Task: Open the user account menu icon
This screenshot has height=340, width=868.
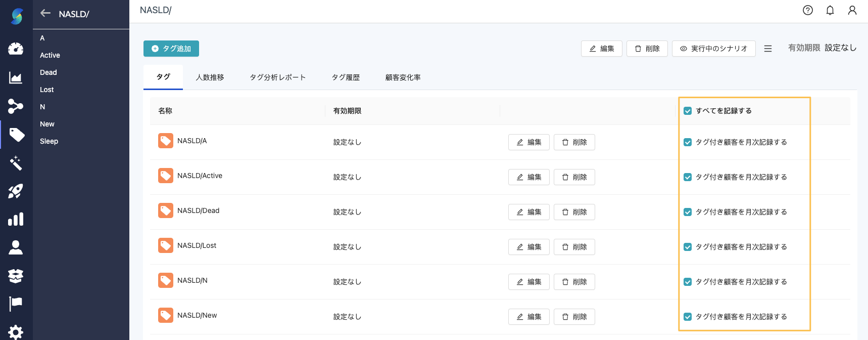Action: pyautogui.click(x=852, y=10)
